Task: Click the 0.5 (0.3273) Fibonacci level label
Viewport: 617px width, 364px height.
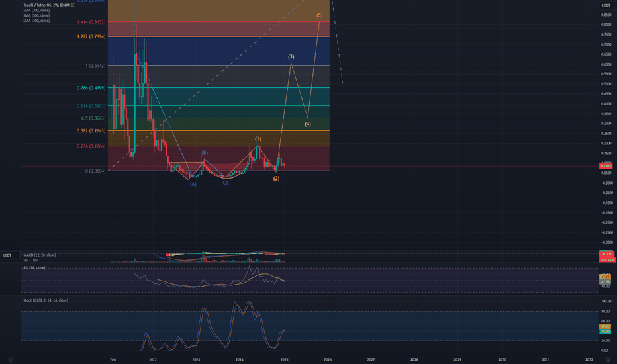Action: point(93,118)
